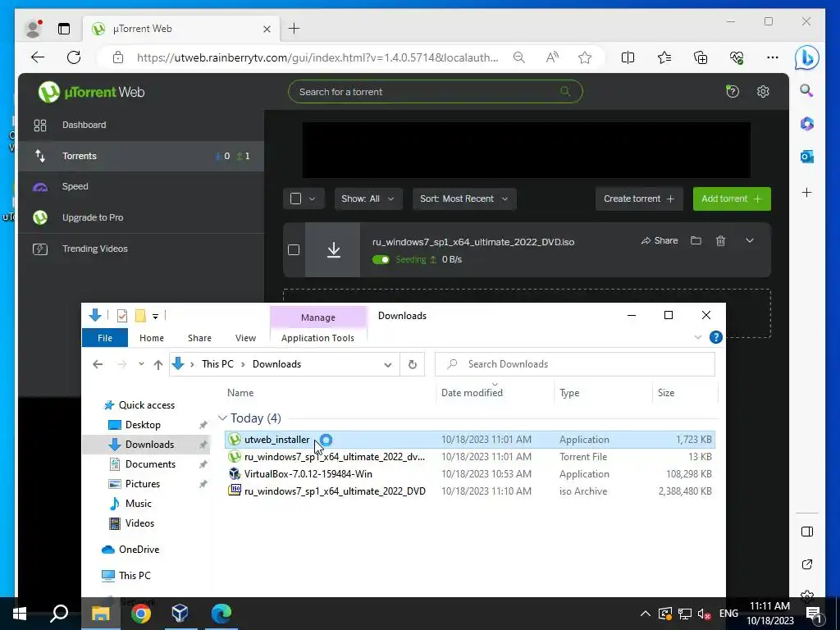Open Sort: Most Recent dropdown
This screenshot has width=840, height=630.
pos(464,199)
